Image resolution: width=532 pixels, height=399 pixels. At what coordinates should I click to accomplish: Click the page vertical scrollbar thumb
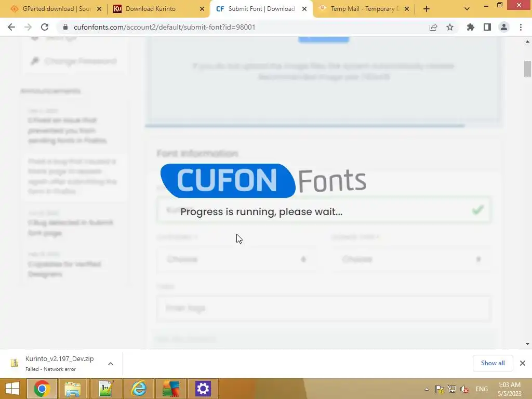(x=527, y=69)
